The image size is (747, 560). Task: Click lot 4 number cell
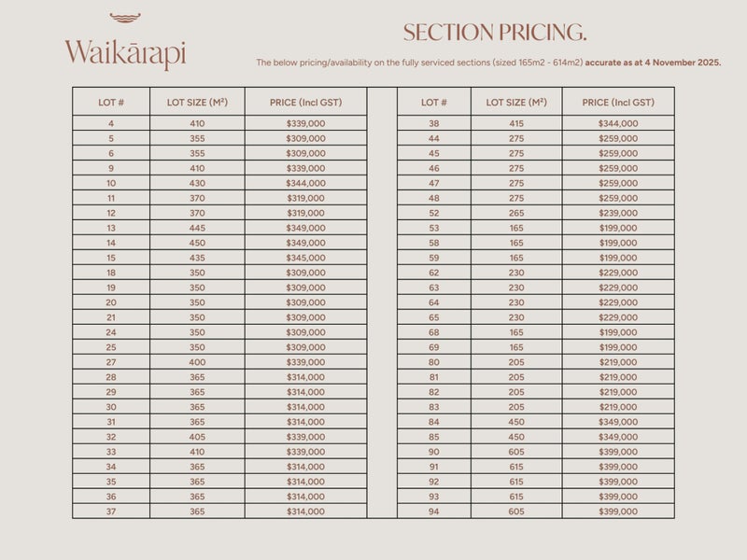point(111,123)
